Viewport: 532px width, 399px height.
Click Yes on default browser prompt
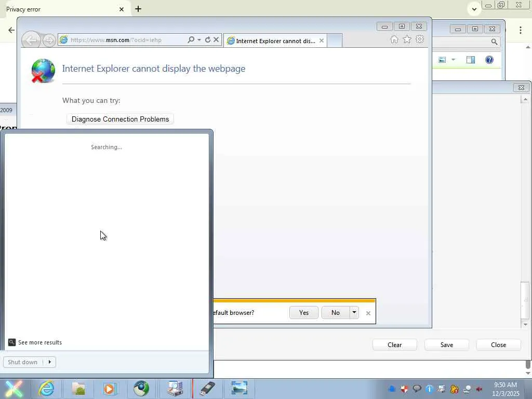pyautogui.click(x=303, y=312)
